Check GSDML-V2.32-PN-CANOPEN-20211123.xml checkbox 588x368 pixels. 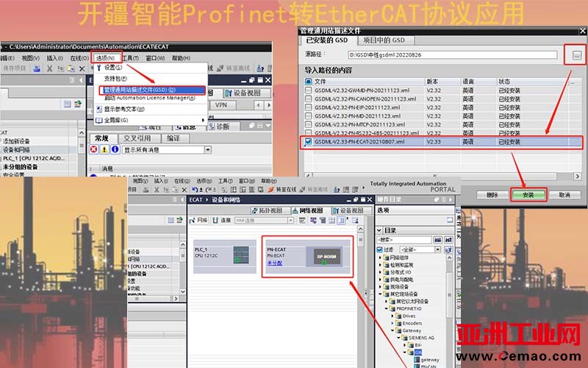point(308,99)
